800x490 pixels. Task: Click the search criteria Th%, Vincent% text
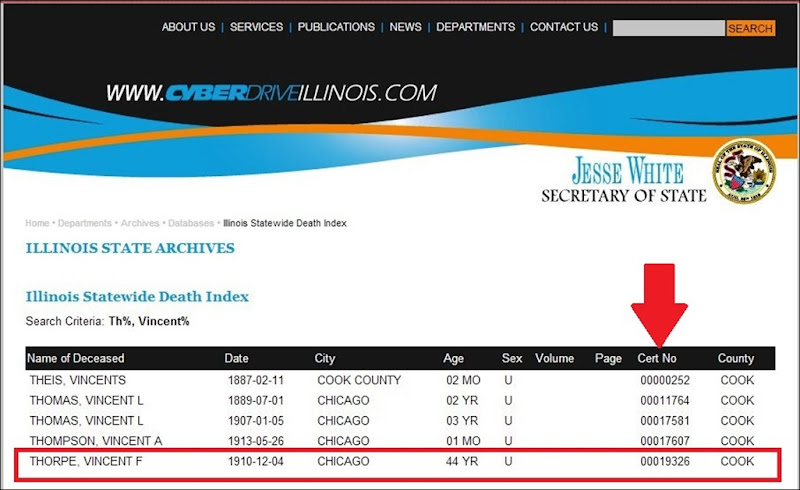pos(149,321)
